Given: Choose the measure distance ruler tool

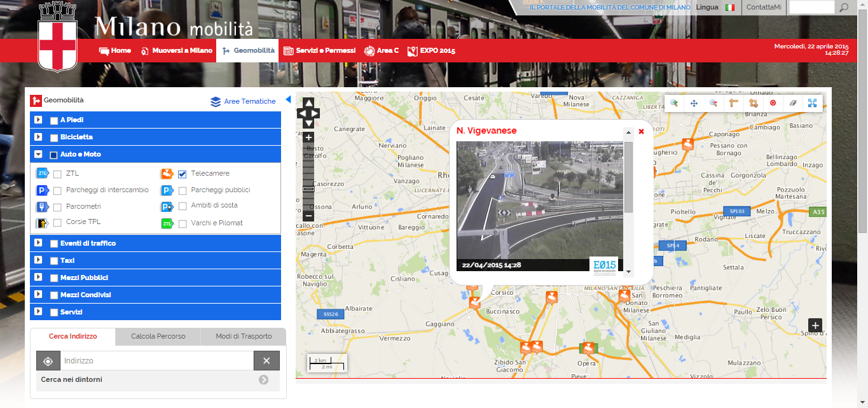Looking at the screenshot, I should pos(733,103).
